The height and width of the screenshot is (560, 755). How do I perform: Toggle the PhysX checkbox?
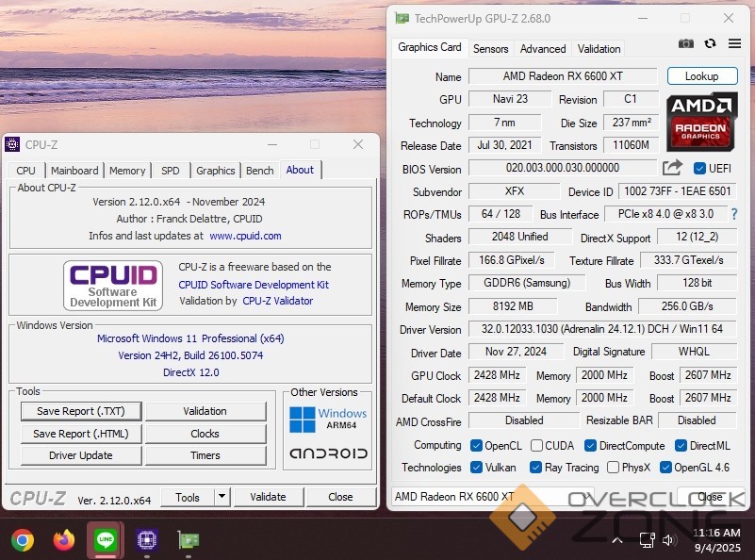pyautogui.click(x=614, y=467)
